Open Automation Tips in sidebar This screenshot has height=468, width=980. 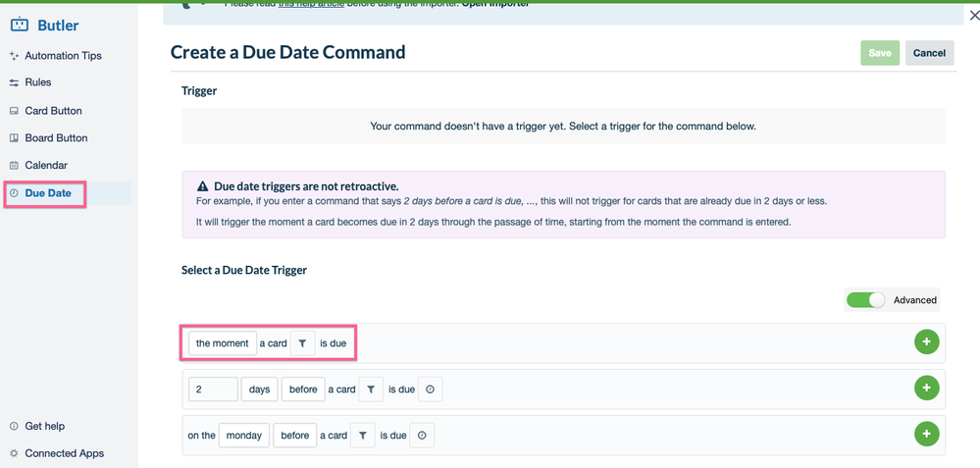(x=63, y=56)
